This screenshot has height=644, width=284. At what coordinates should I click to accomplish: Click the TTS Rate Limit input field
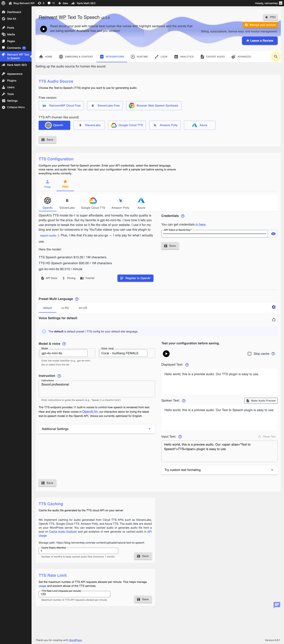click(x=74, y=594)
